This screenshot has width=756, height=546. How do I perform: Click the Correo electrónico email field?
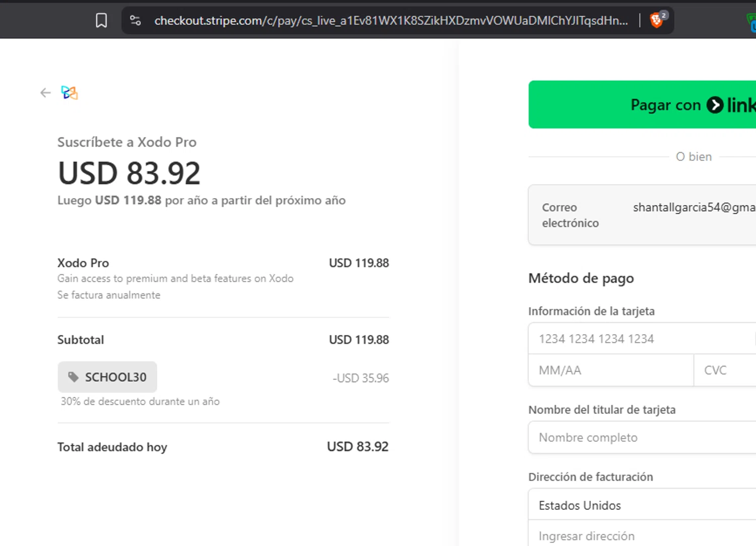click(642, 215)
